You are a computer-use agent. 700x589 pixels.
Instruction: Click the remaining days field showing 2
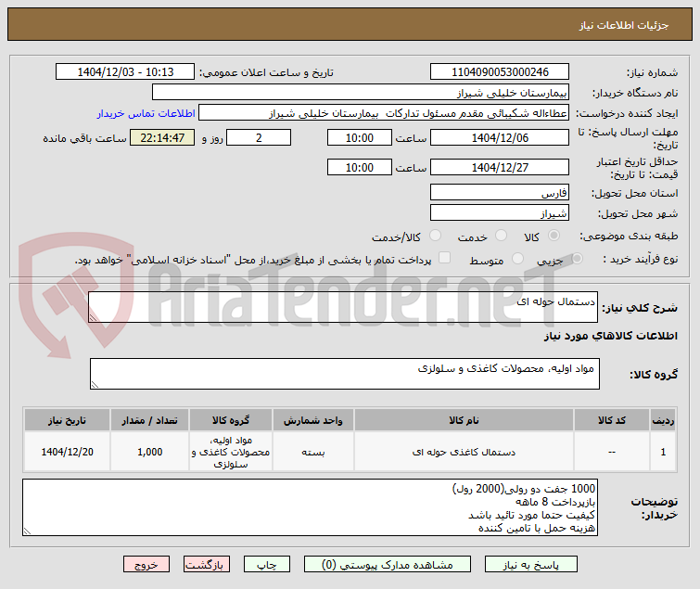(259, 137)
